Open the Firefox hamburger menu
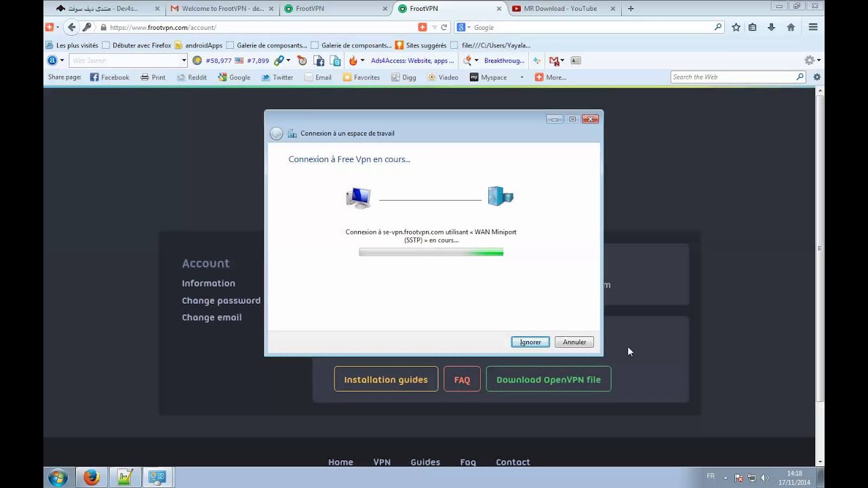 813,27
